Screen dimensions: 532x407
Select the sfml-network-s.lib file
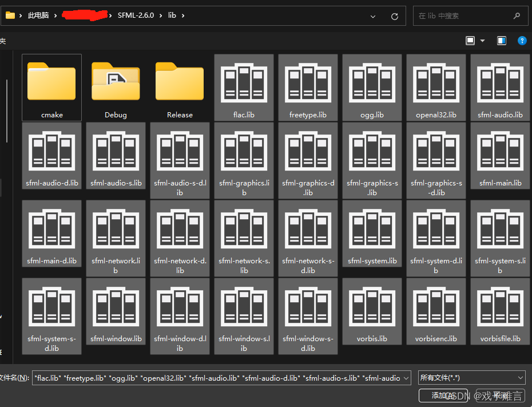coord(244,238)
